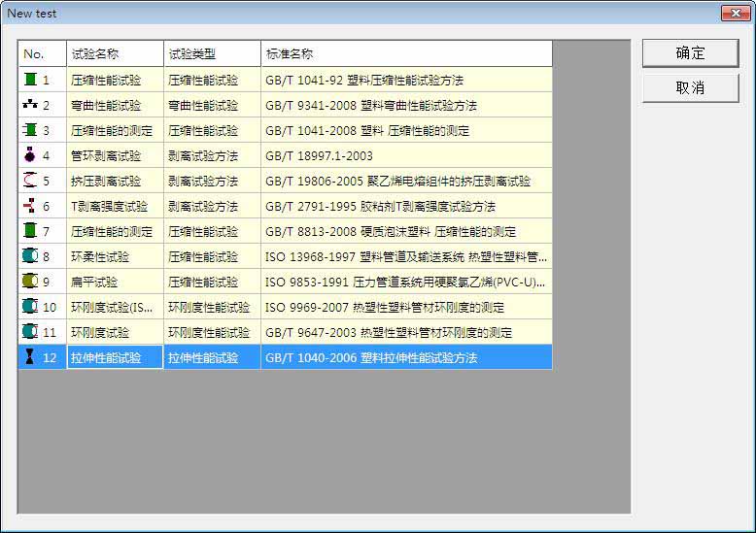The image size is (756, 533).
Task: Select the squeeze peel icon in row 5
Action: (30, 182)
